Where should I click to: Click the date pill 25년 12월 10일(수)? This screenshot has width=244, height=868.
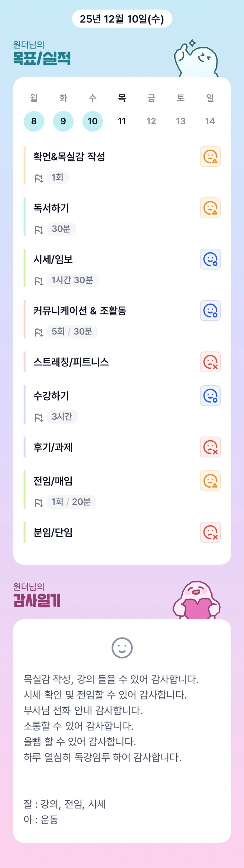tap(122, 19)
